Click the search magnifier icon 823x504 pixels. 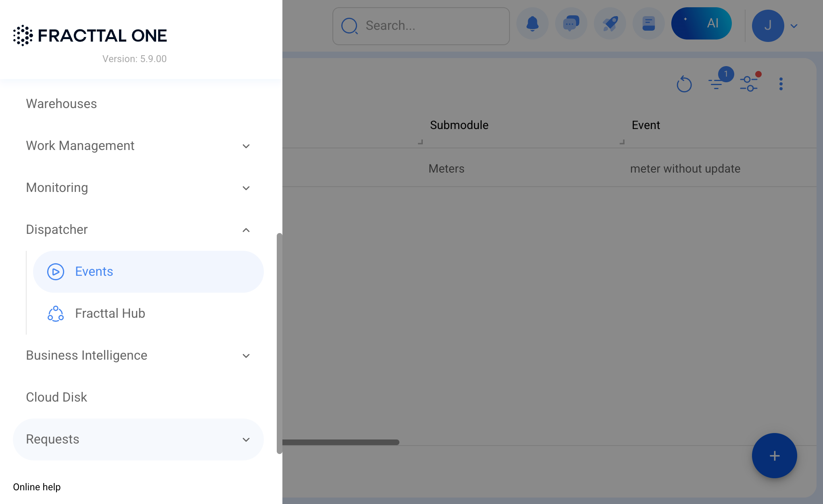pos(349,26)
